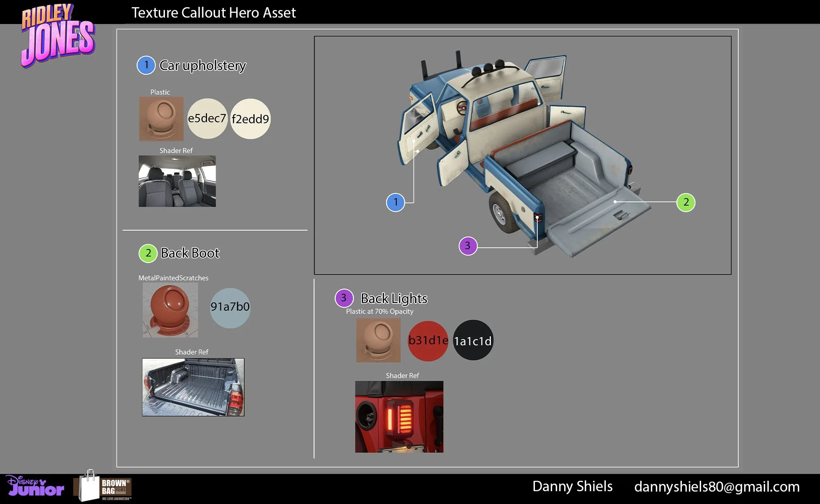
Task: Select the e5dec7 cream color swatch
Action: [x=207, y=119]
